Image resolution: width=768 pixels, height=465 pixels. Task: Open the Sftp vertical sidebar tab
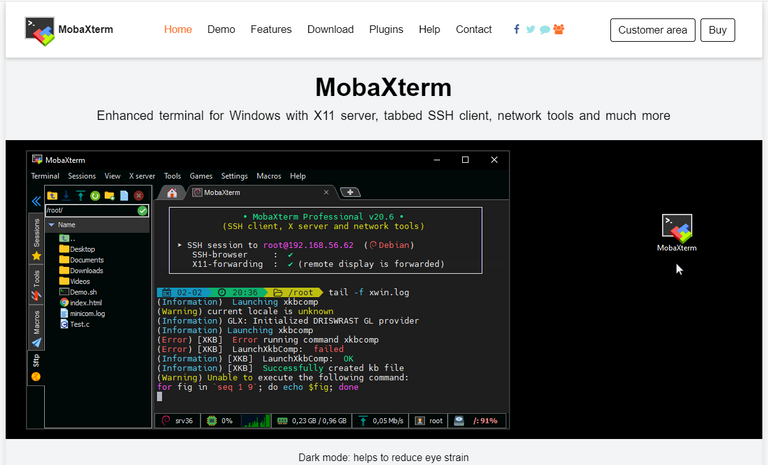(x=36, y=368)
